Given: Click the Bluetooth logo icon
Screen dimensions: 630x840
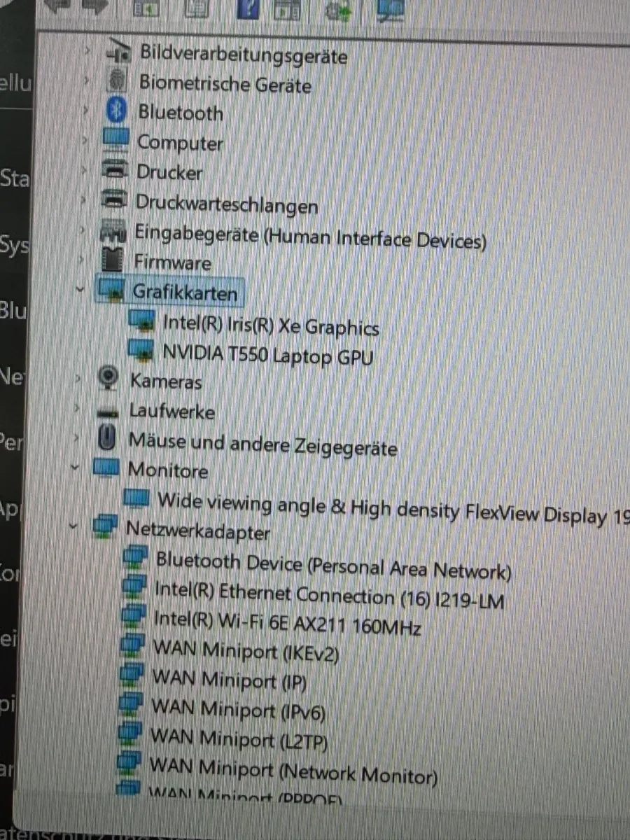Looking at the screenshot, I should (x=116, y=111).
